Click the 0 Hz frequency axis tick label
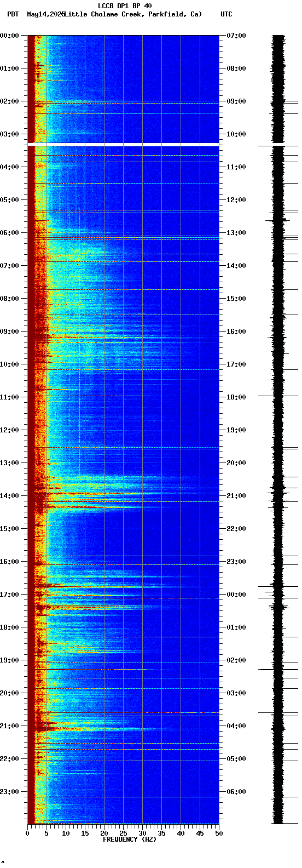The height and width of the screenshot is (868, 302). (27, 833)
